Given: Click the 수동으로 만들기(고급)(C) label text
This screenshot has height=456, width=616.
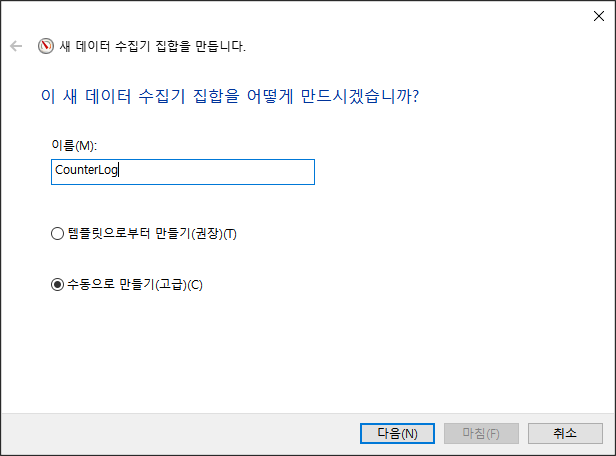Looking at the screenshot, I should click(x=135, y=284).
